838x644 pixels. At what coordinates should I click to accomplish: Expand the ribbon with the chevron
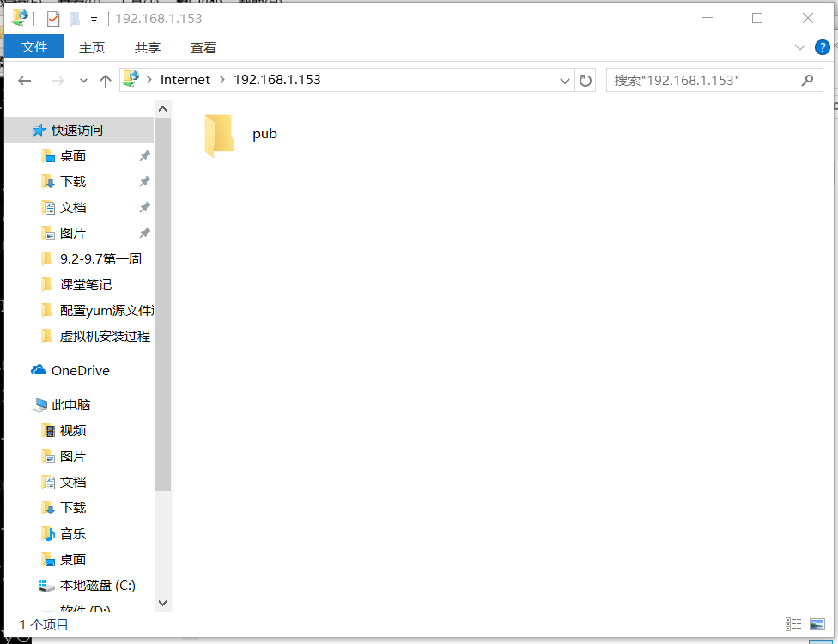tap(799, 47)
